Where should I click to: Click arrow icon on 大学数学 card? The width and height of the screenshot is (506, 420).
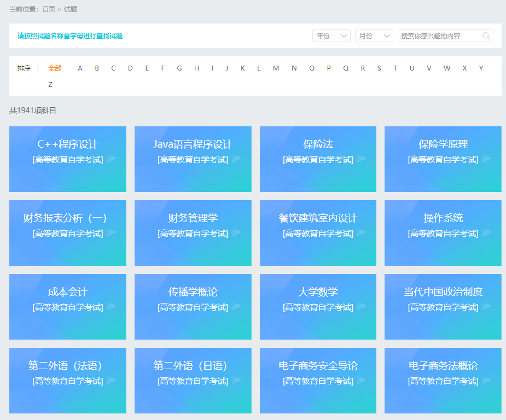[362, 307]
